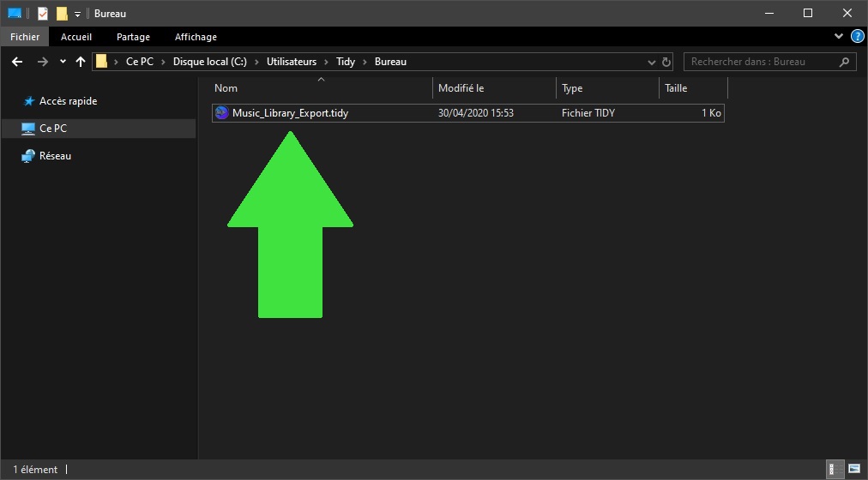Open the Fichier ribbon tab
This screenshot has width=868, height=480.
click(x=25, y=37)
